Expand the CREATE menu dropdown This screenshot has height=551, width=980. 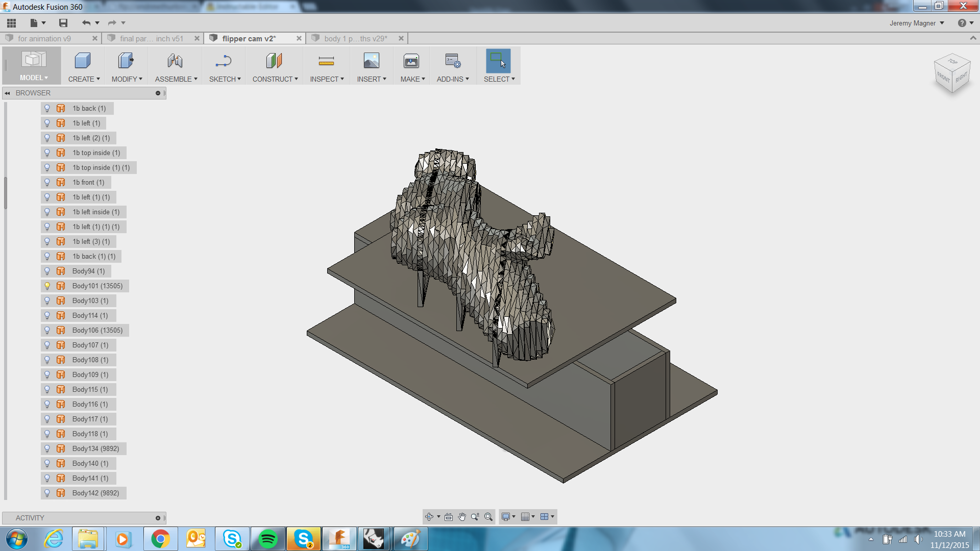(x=84, y=79)
